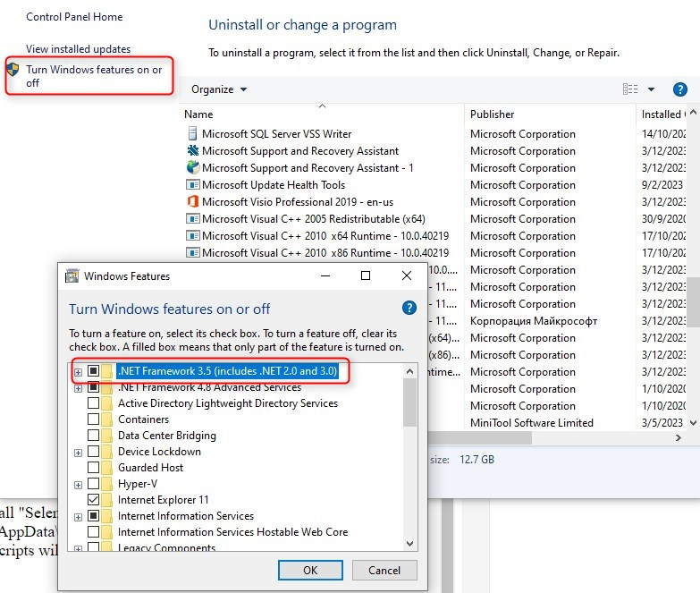
Task: Open help in the Programs and Features toolbar
Action: tap(679, 89)
